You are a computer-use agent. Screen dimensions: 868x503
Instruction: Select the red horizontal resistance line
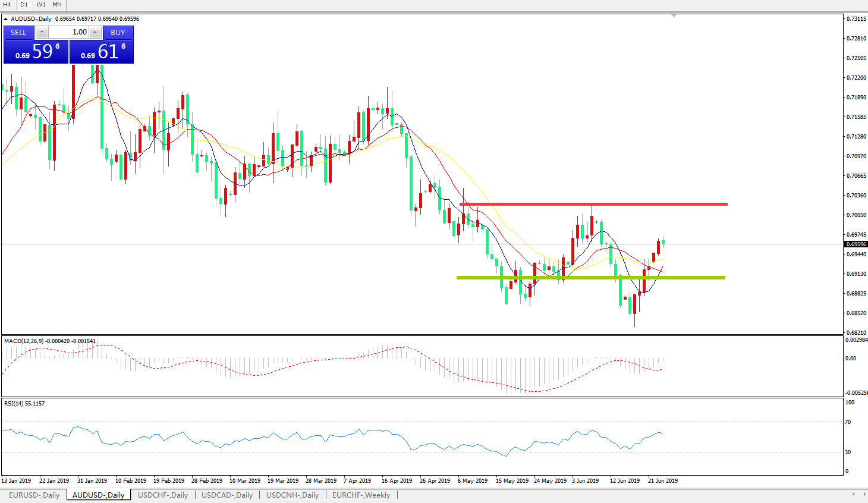coord(595,204)
